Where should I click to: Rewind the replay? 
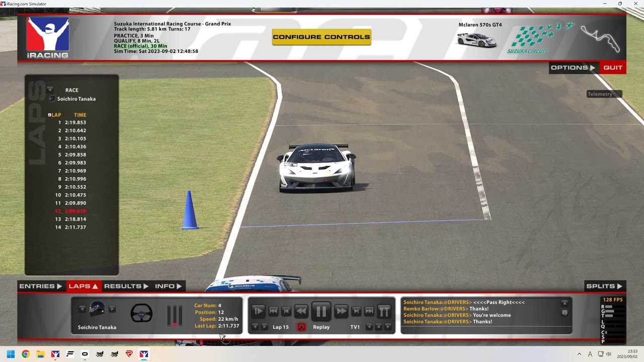[301, 311]
